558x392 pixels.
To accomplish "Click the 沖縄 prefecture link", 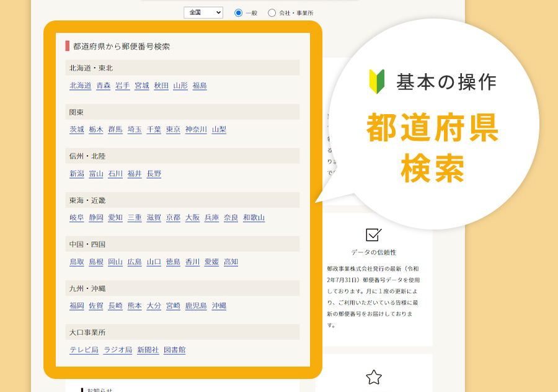I will pyautogui.click(x=219, y=306).
